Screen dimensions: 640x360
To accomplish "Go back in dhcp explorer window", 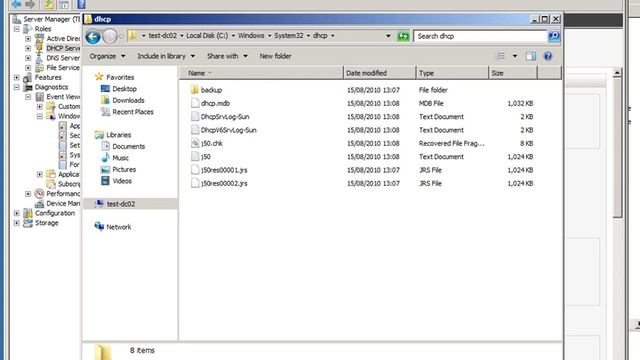I will point(93,37).
